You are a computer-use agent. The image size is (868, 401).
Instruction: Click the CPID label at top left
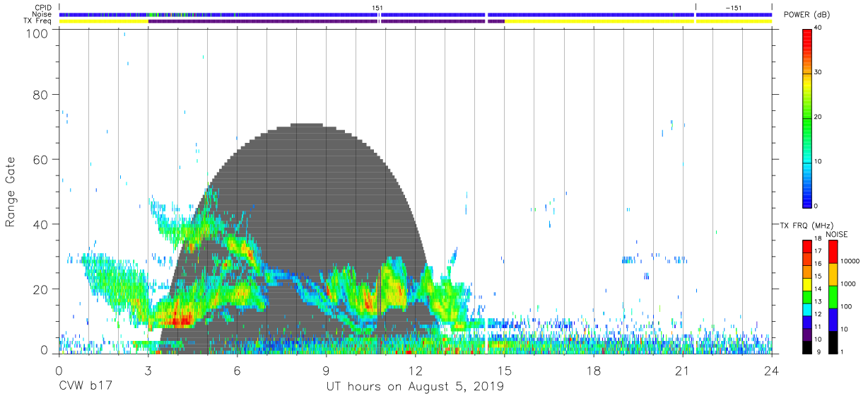[44, 8]
